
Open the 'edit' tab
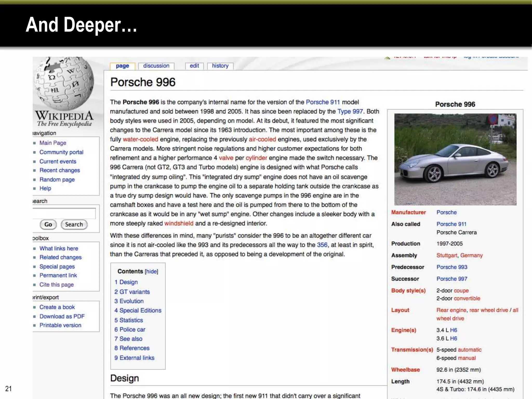(194, 66)
